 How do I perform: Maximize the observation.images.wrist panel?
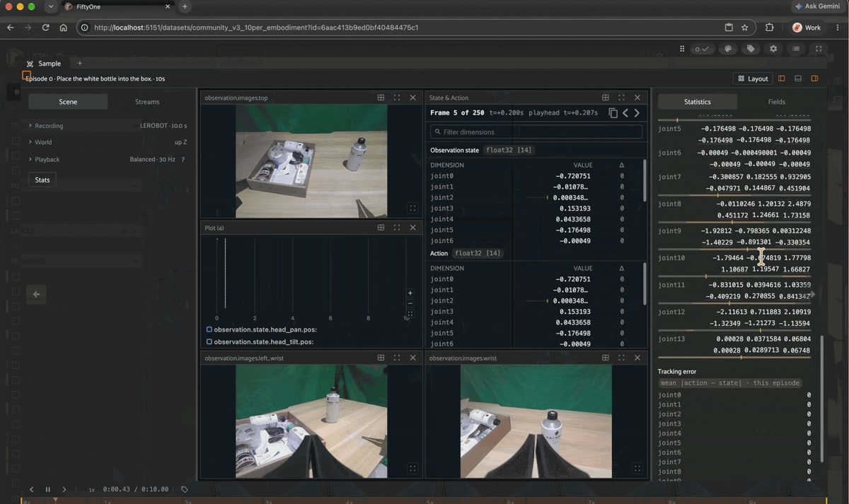[x=621, y=358]
